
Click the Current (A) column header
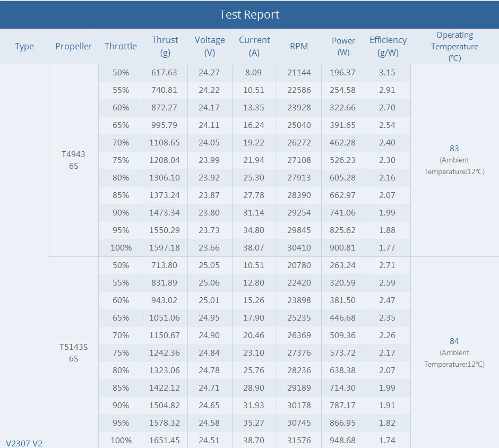click(254, 46)
